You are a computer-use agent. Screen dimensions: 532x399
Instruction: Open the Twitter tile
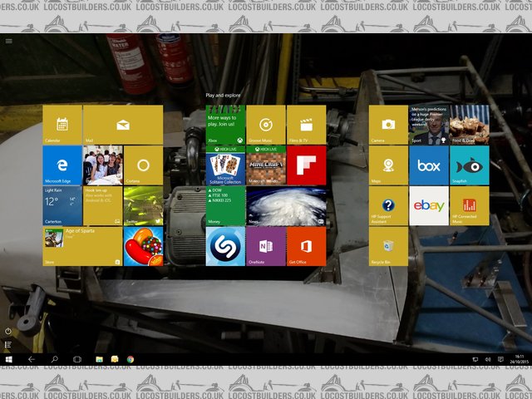tap(143, 205)
